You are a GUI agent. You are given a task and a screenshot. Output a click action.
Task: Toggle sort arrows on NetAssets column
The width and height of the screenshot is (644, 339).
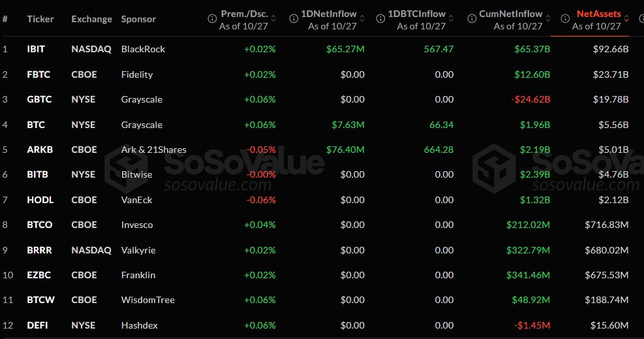[x=626, y=19]
